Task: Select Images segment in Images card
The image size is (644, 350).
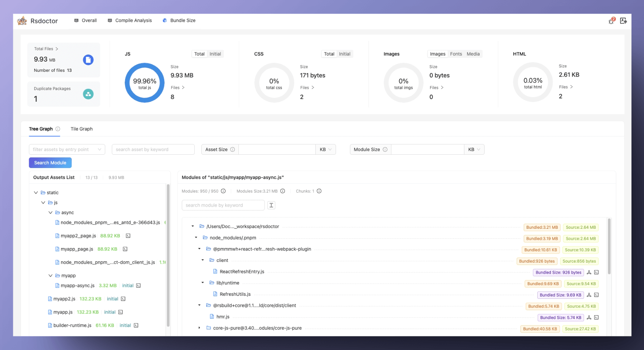Action: (438, 54)
